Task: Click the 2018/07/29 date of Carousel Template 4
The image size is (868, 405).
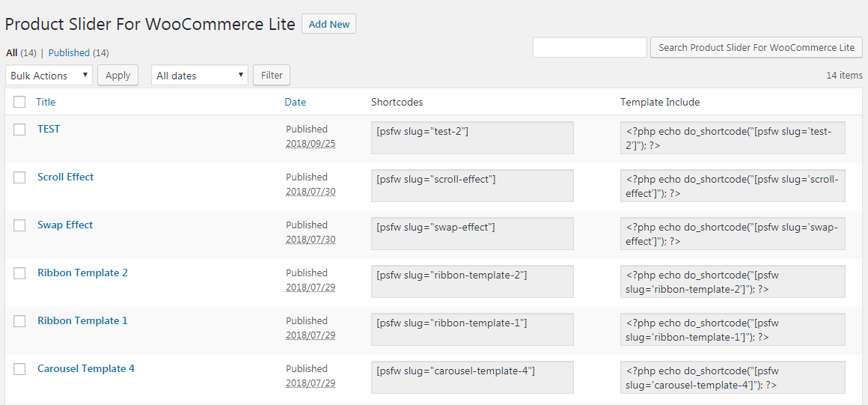Action: point(311,383)
